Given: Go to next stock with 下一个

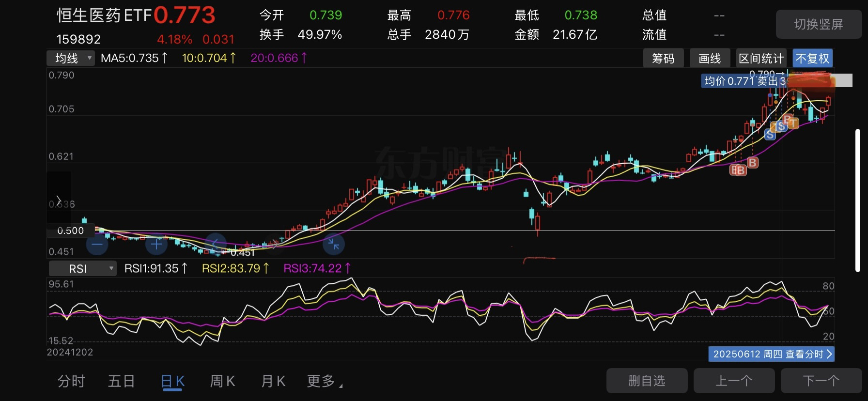Looking at the screenshot, I should coord(821,381).
